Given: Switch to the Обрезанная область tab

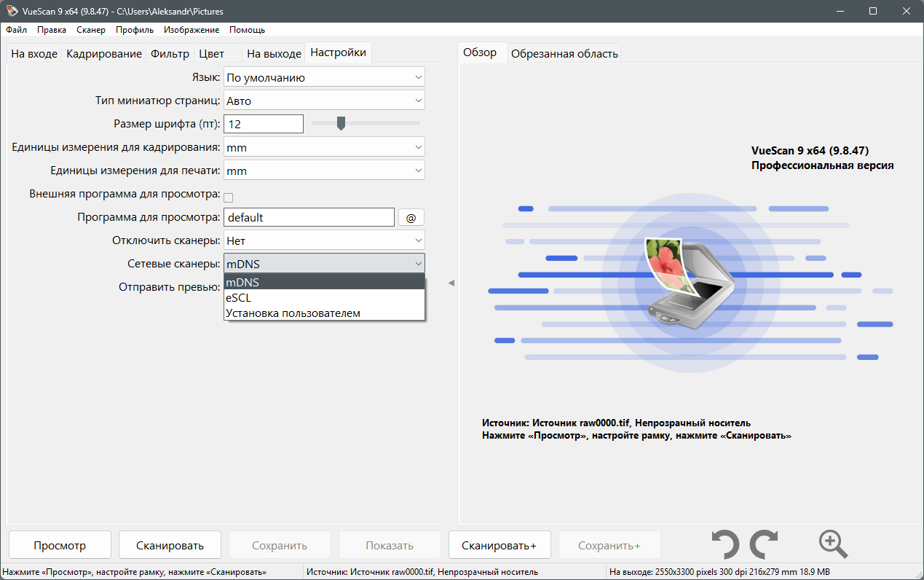Looking at the screenshot, I should 564,54.
